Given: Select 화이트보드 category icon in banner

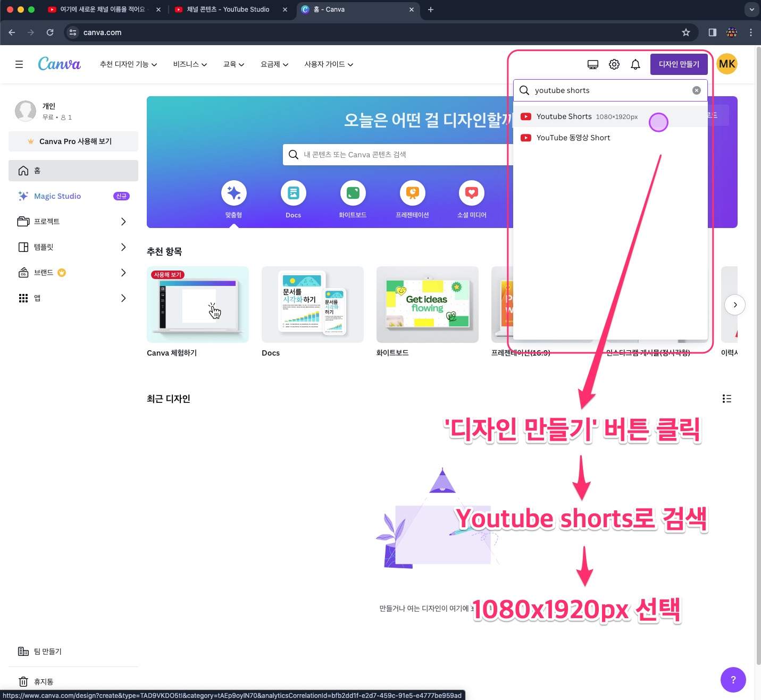Looking at the screenshot, I should (353, 193).
